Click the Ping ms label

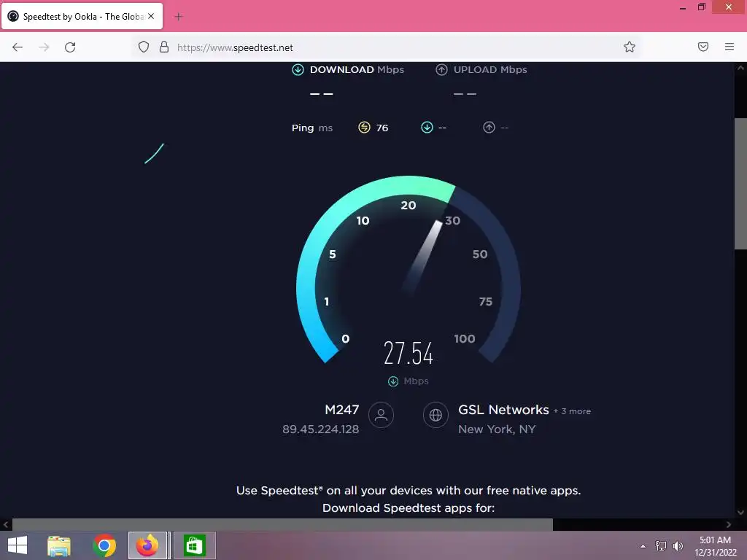tap(312, 128)
